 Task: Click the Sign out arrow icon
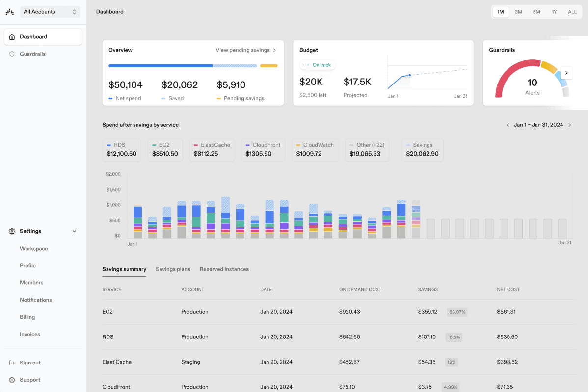tap(12, 363)
